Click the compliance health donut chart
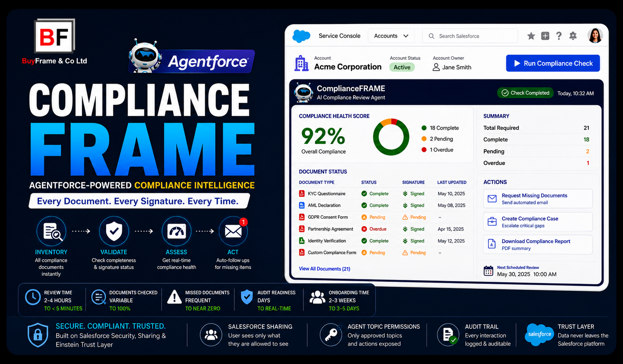 [x=391, y=137]
